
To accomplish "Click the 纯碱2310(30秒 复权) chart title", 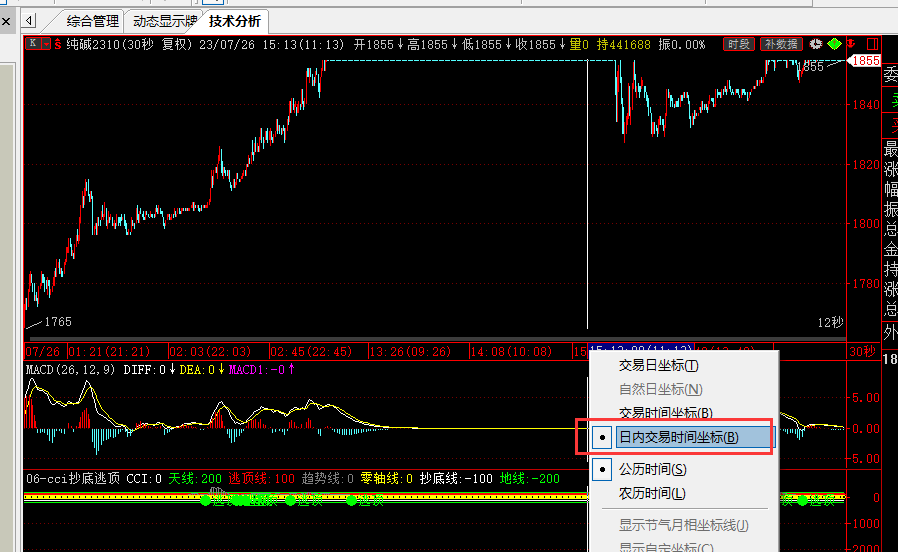I will [129, 44].
